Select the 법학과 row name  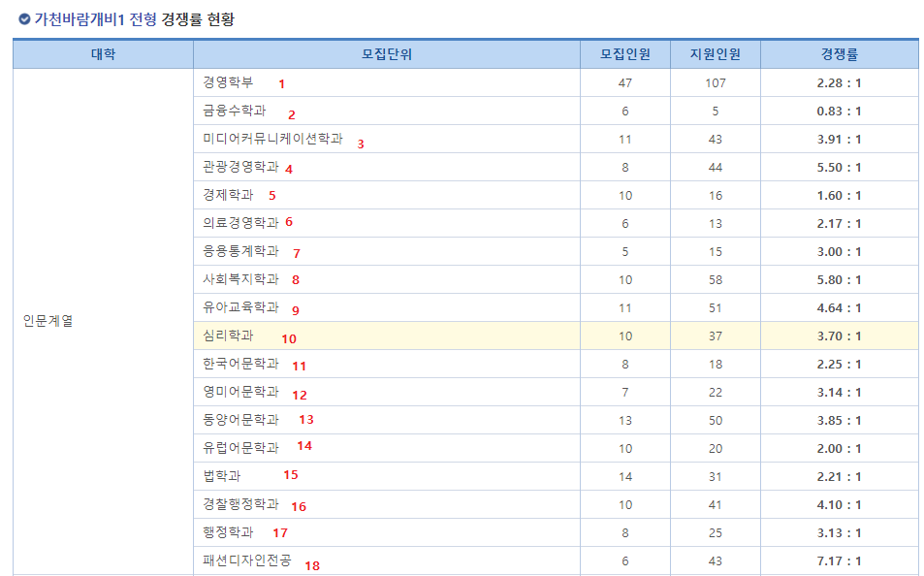(x=222, y=476)
